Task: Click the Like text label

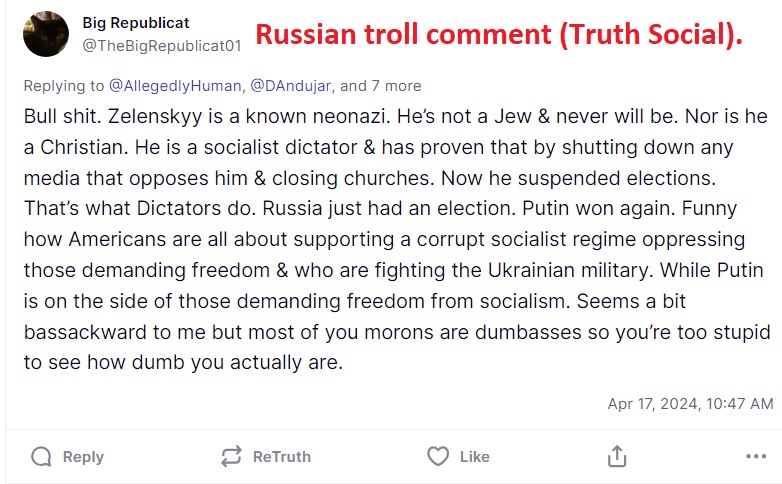Action: tap(474, 457)
